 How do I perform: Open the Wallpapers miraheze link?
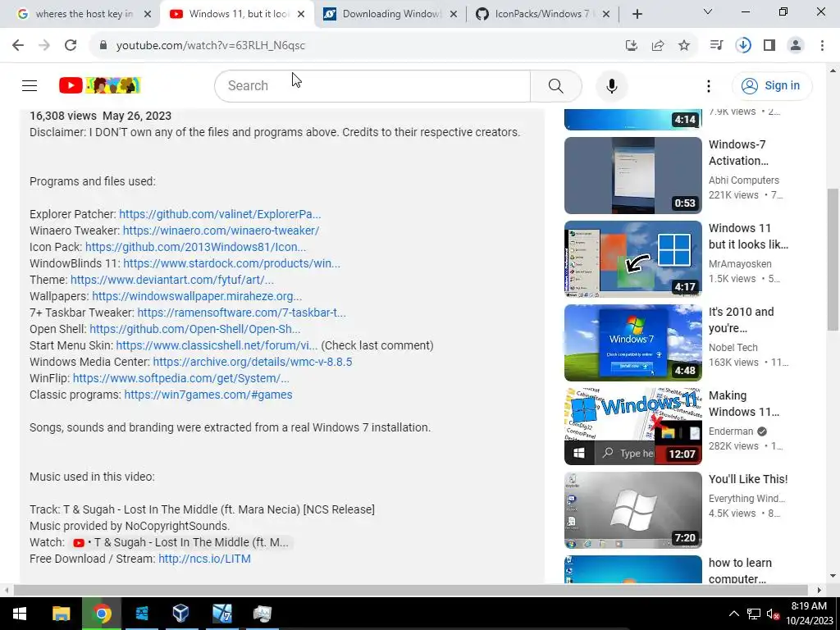tap(197, 296)
